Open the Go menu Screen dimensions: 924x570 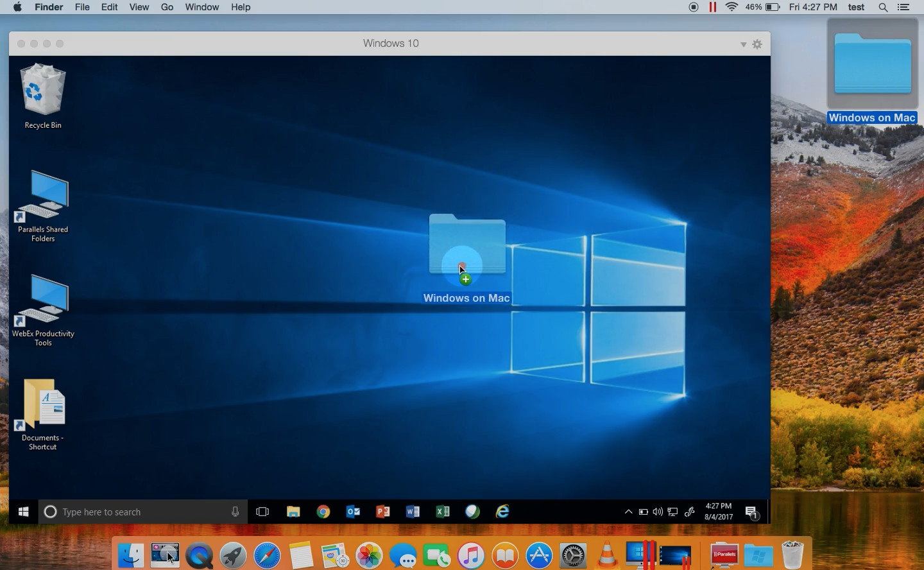pos(167,7)
